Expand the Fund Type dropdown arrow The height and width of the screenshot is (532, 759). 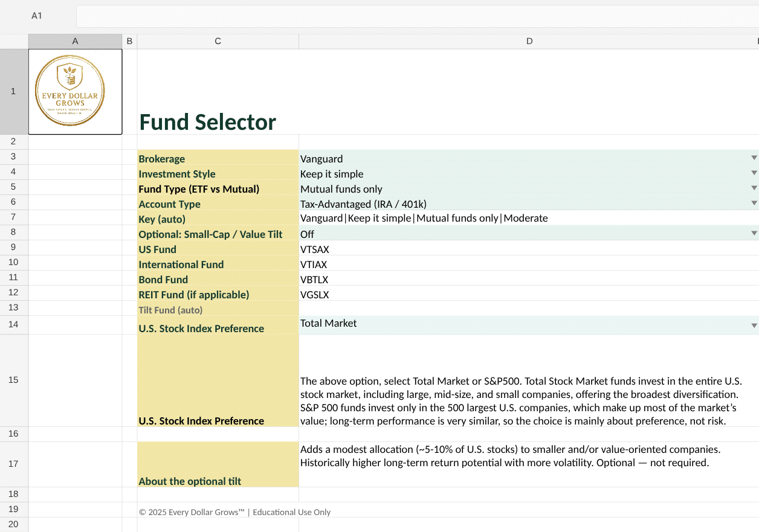(754, 188)
